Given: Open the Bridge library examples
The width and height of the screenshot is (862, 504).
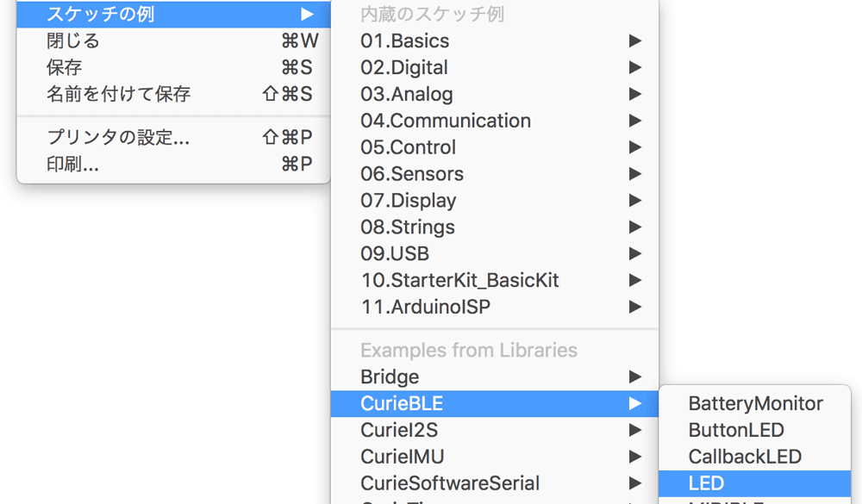Looking at the screenshot, I should tap(494, 376).
